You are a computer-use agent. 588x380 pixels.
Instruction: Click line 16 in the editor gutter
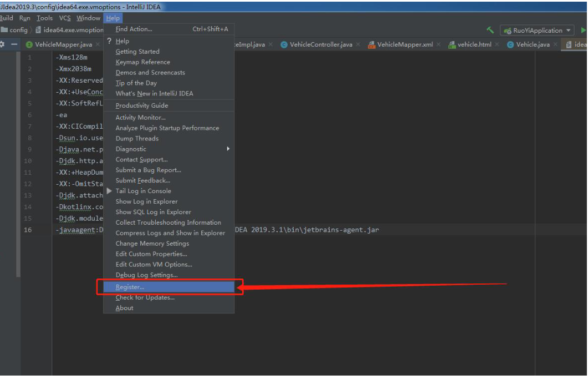(x=28, y=230)
